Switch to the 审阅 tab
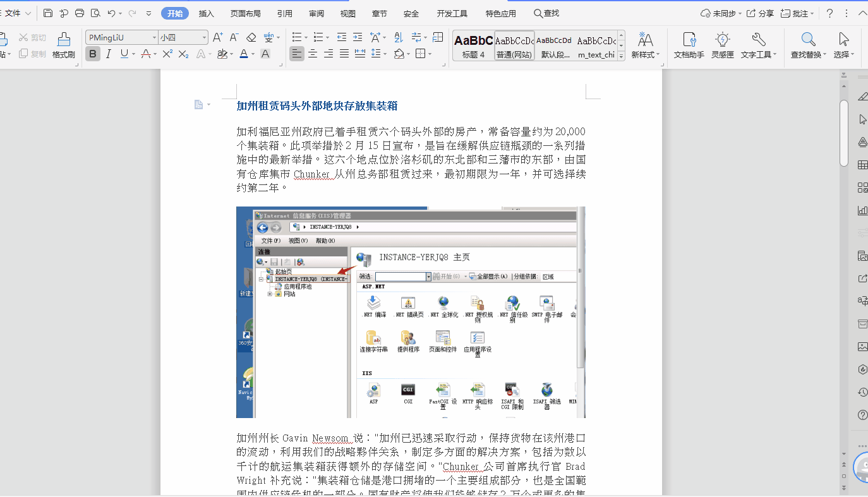This screenshot has width=868, height=497. (316, 13)
